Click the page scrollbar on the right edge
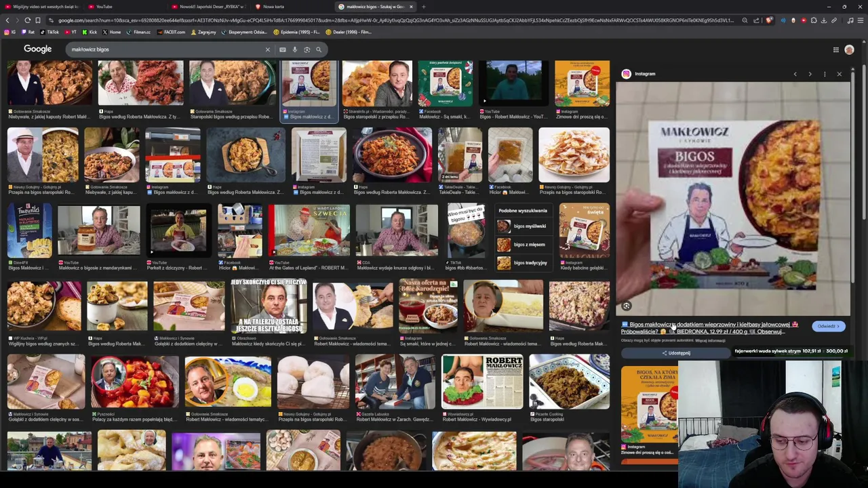 point(863,142)
